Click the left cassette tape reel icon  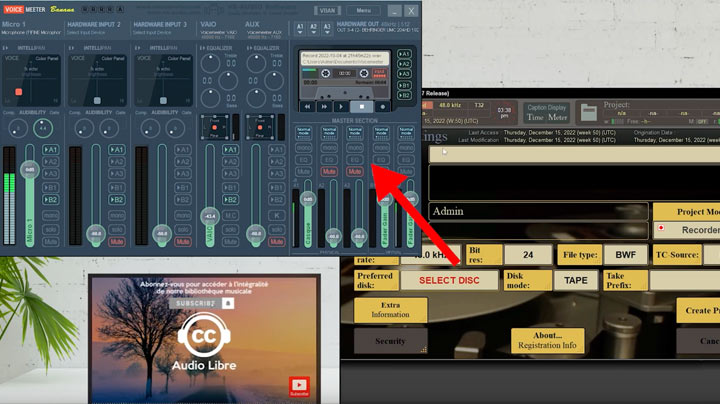(326, 73)
